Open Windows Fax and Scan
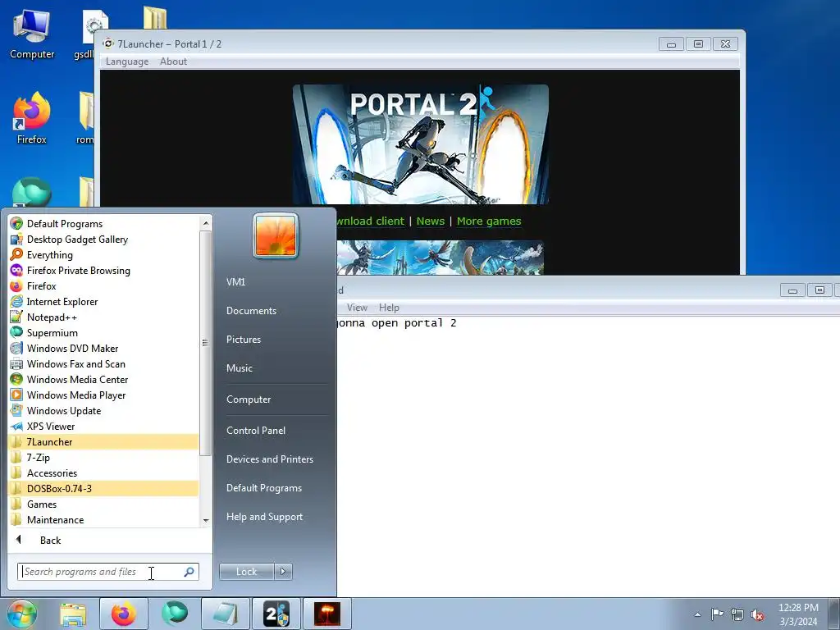Screen dimensions: 840x630 click(104, 363)
